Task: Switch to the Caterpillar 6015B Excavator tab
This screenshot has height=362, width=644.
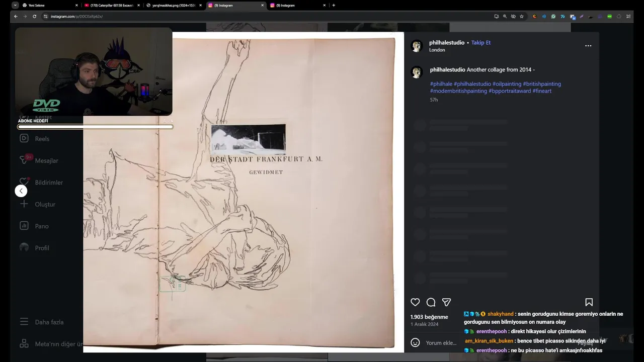Action: point(111,5)
